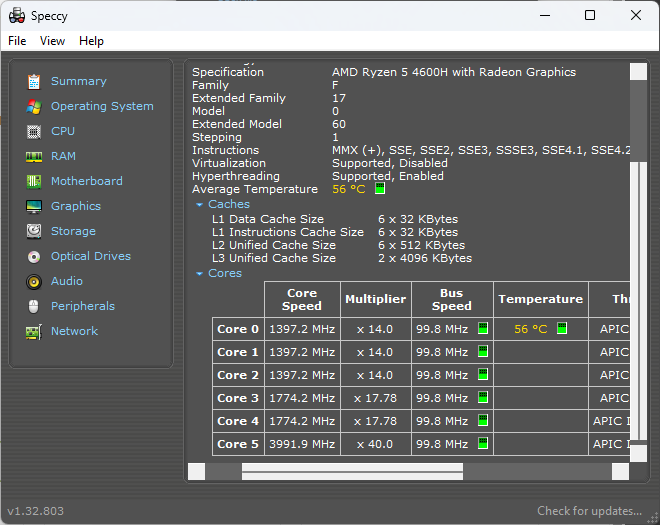The image size is (660, 525).
Task: Click Core 0 temperature green indicator
Action: (x=562, y=328)
